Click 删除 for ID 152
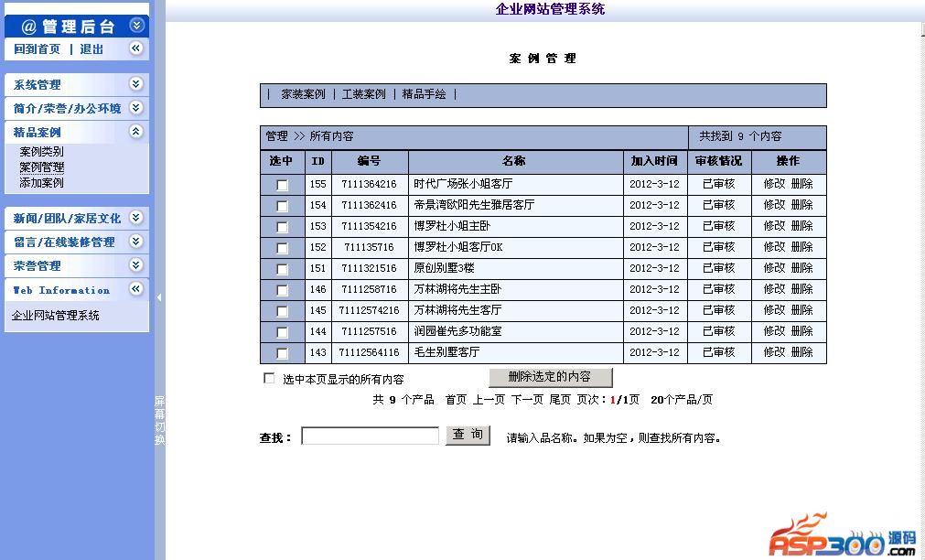Viewport: 925px width, 560px height. click(x=802, y=247)
